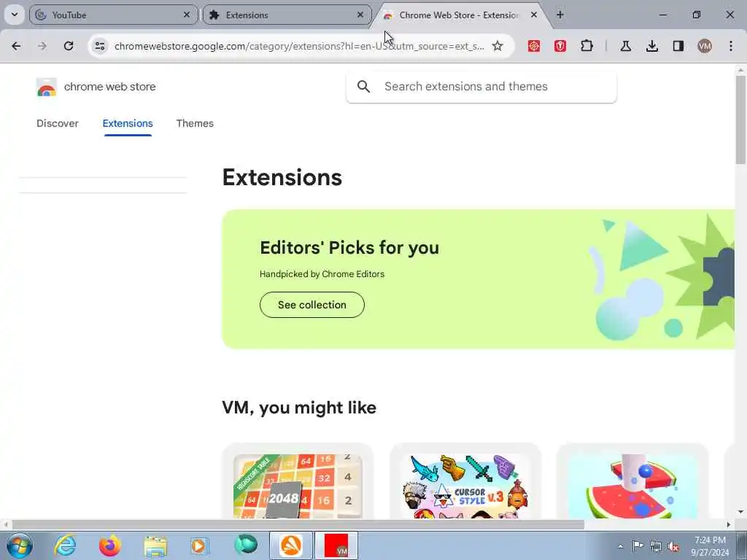Click the scroll-right arrow on horizontal scrollbar

coord(729,525)
